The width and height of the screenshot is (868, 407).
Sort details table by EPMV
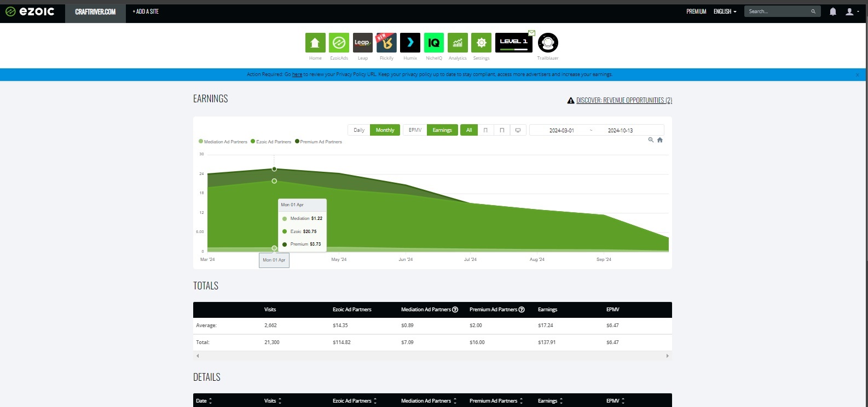(x=615, y=401)
